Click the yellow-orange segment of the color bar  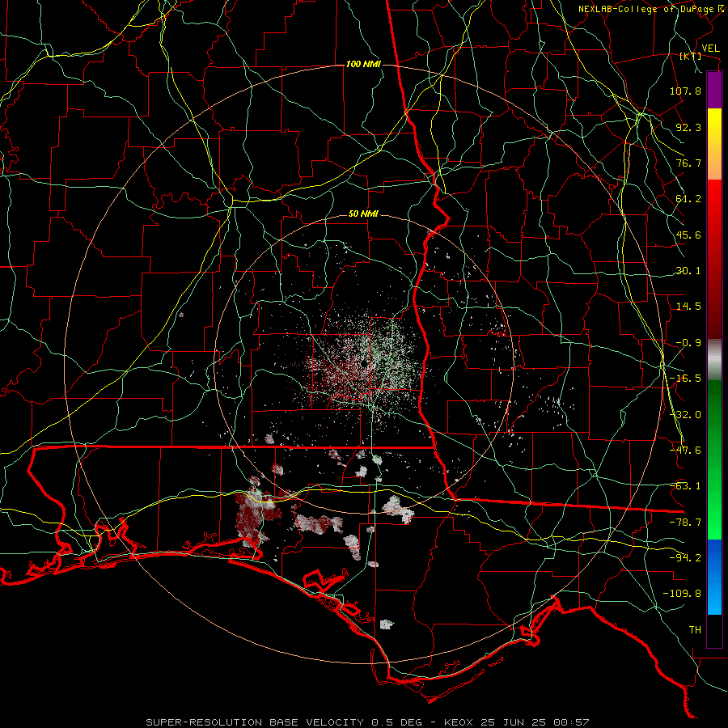(714, 144)
